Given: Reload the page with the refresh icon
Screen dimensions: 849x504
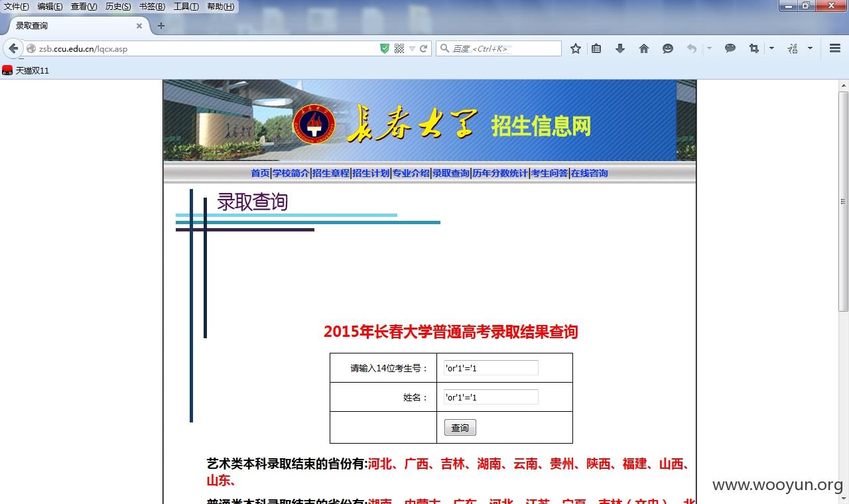Looking at the screenshot, I should (x=424, y=48).
